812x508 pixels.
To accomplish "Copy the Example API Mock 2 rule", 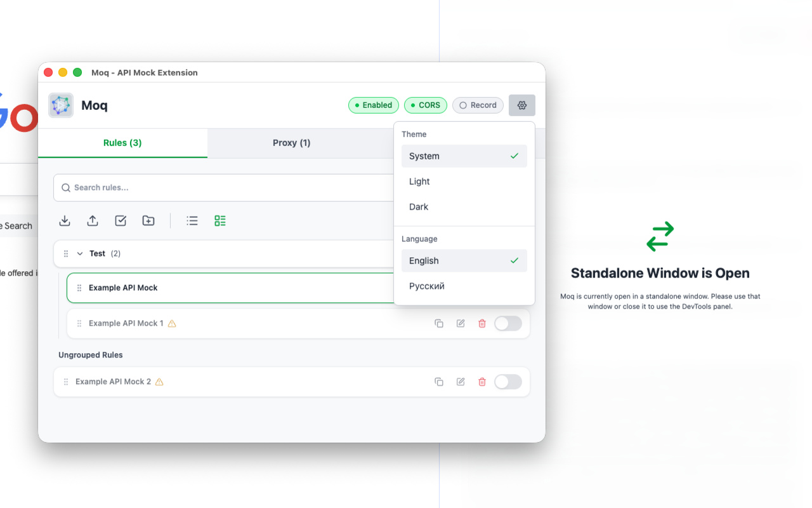I will [x=439, y=382].
